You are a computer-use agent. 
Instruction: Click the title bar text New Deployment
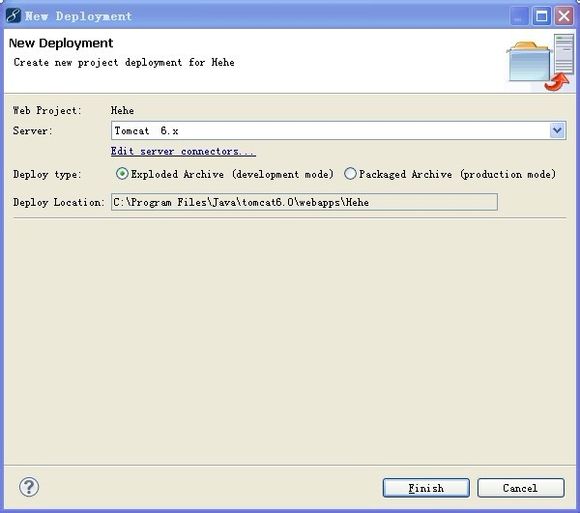(x=78, y=16)
